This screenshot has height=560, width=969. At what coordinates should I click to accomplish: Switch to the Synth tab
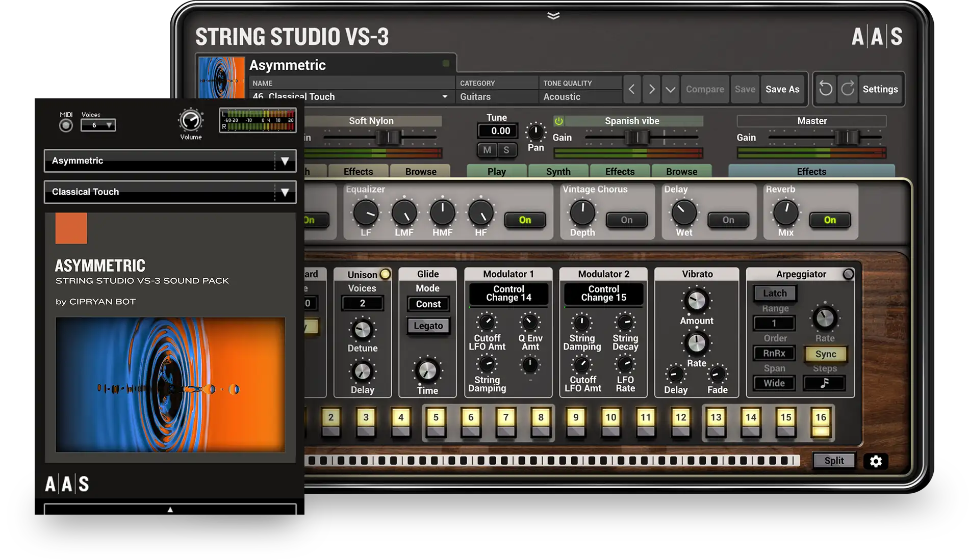(x=558, y=172)
